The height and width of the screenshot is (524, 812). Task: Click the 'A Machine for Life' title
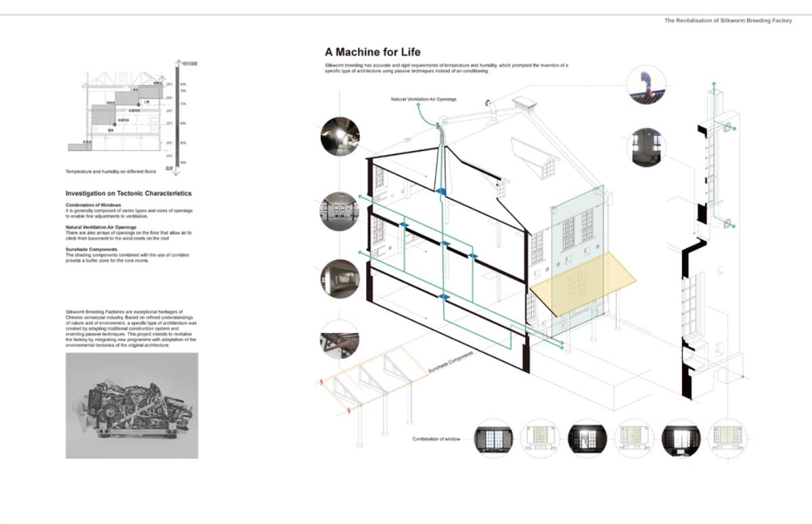point(372,52)
